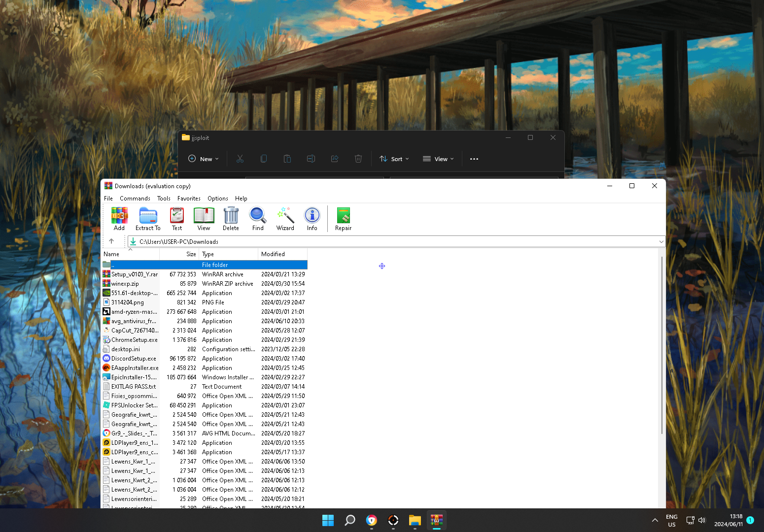Run the Test archive tool

[177, 219]
